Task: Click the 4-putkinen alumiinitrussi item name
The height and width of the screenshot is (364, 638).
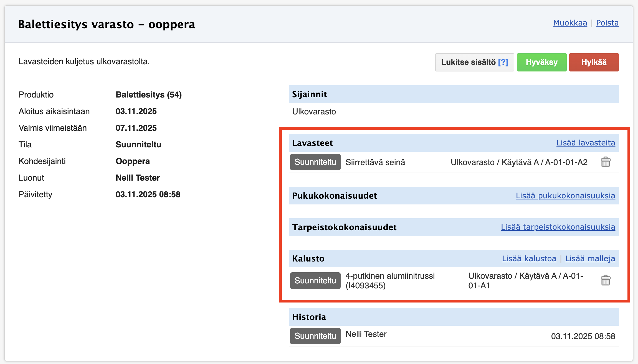Action: [390, 280]
